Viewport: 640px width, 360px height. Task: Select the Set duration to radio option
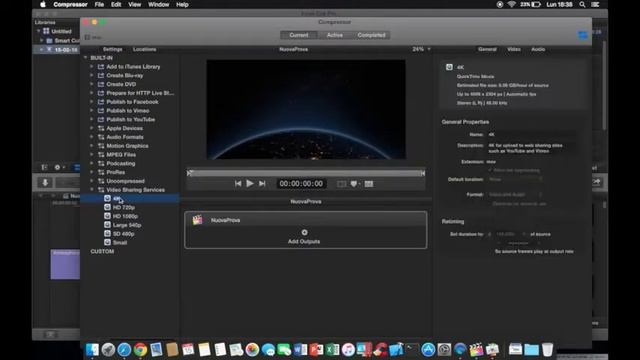tap(490, 234)
